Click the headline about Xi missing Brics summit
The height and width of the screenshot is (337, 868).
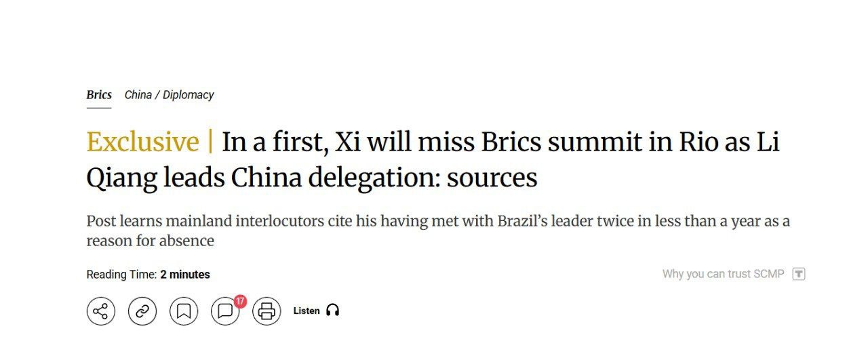[500, 142]
